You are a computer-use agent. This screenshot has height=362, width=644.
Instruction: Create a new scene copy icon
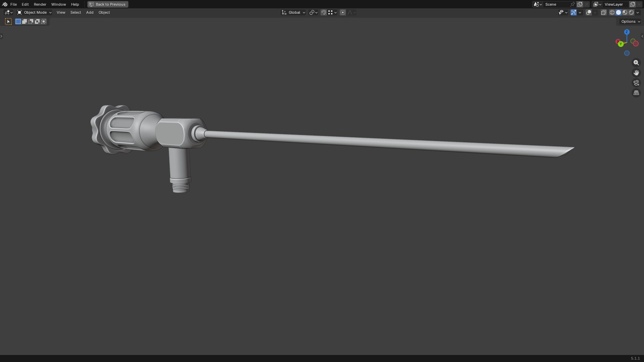[x=580, y=4]
